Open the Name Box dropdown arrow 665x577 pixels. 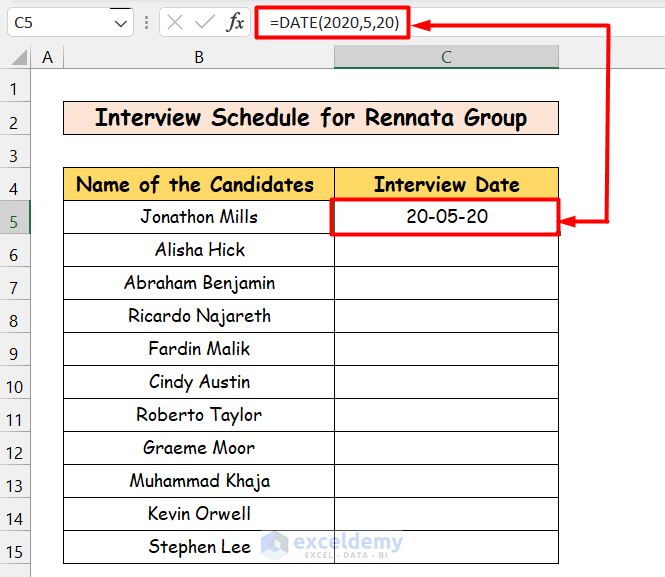click(x=121, y=23)
